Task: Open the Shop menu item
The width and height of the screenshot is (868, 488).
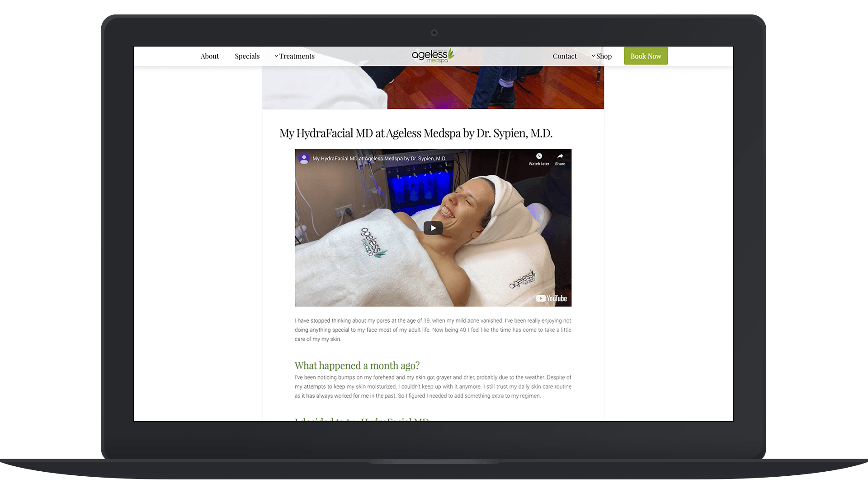Action: [604, 56]
